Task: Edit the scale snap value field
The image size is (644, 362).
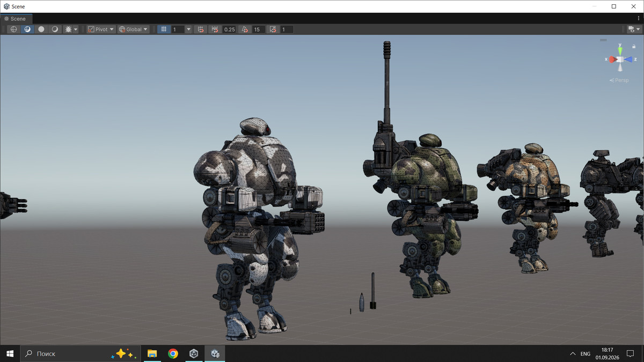Action: tap(287, 29)
